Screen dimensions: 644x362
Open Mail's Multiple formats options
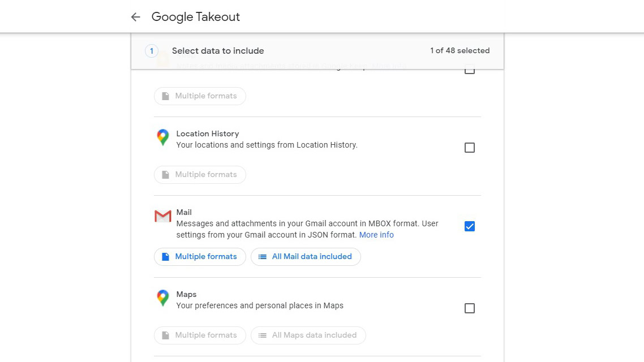[x=200, y=257]
